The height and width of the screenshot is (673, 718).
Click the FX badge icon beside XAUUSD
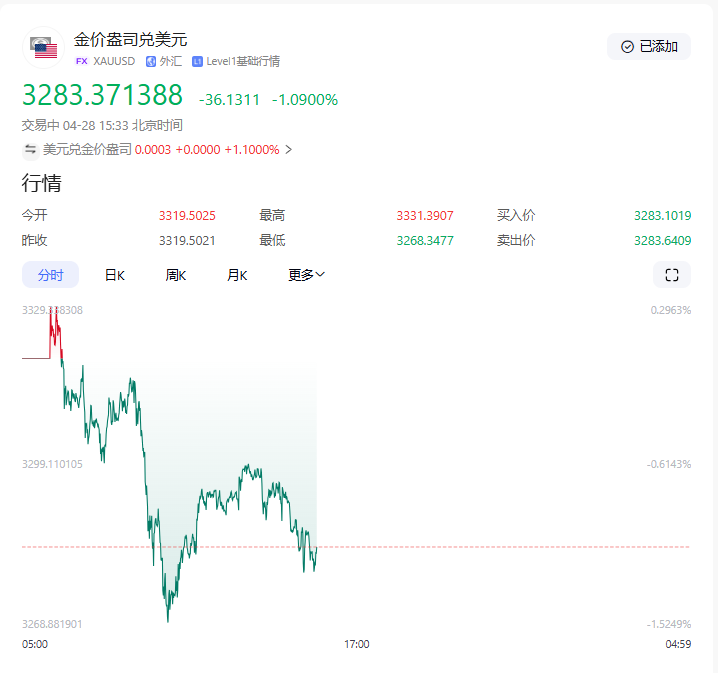pos(82,61)
